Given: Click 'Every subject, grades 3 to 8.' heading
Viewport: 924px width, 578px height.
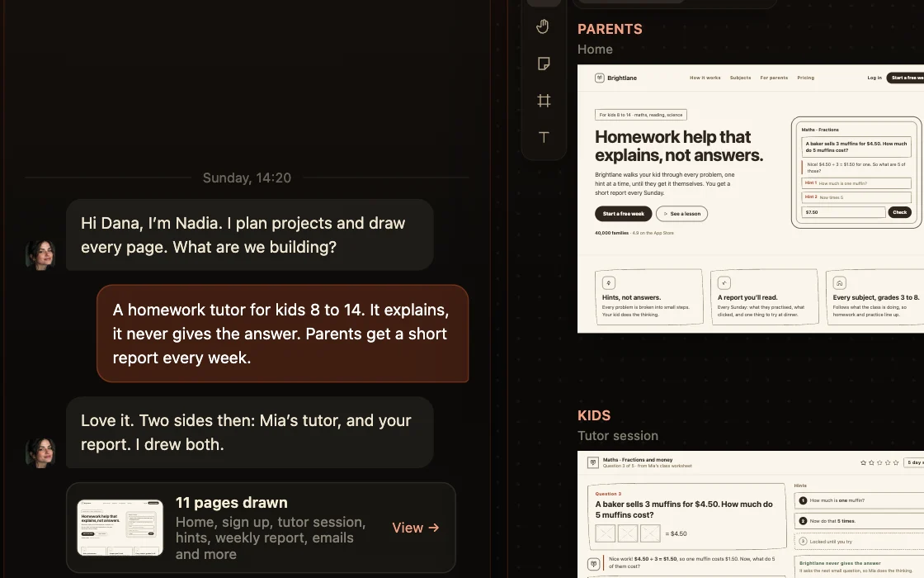Looking at the screenshot, I should click(874, 298).
